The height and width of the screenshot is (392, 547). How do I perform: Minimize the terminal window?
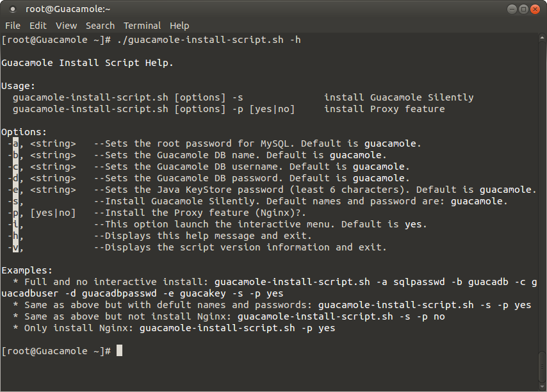point(512,10)
